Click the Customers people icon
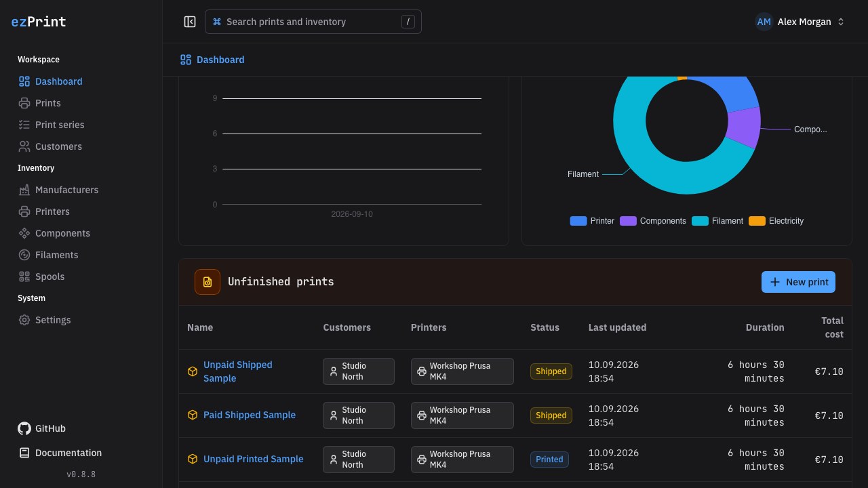The height and width of the screenshot is (488, 868). [x=24, y=146]
